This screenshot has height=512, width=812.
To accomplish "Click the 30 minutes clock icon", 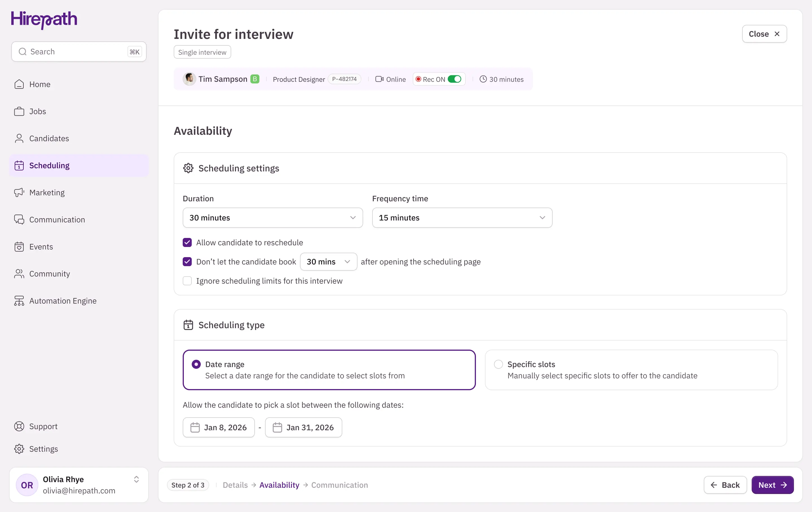I will [483, 79].
